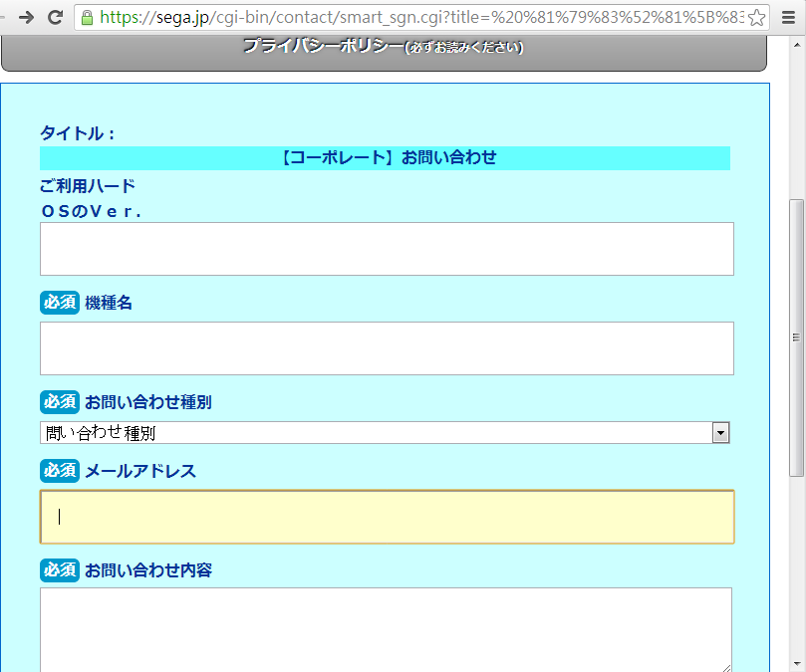Open the Chrome hamburger menu
Viewport: 806px width, 672px height.
point(789,17)
